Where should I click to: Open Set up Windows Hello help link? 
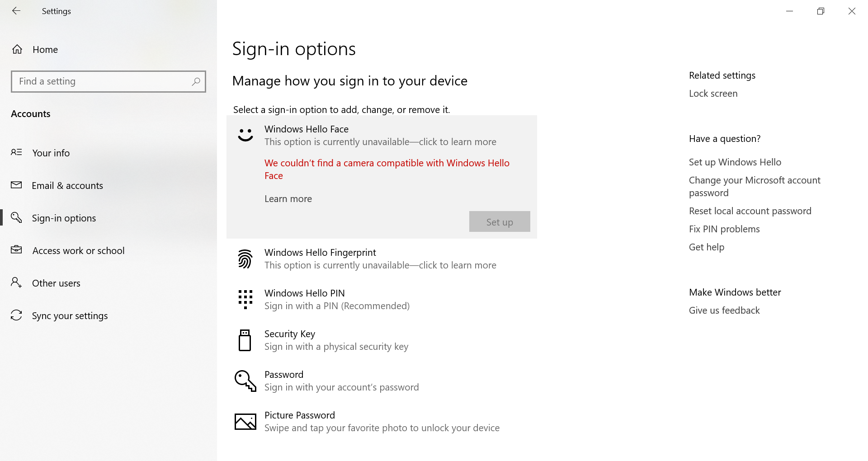click(x=735, y=162)
